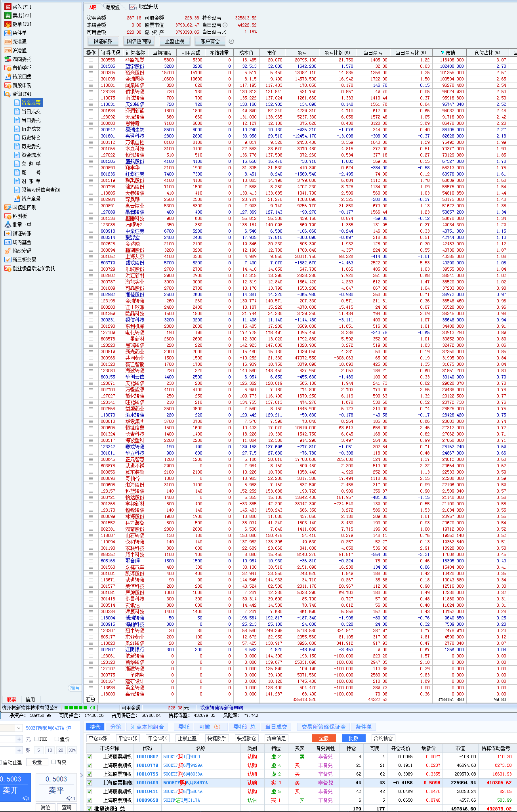
Task: Click the 转股回售 icon
Action: click(x=8, y=76)
